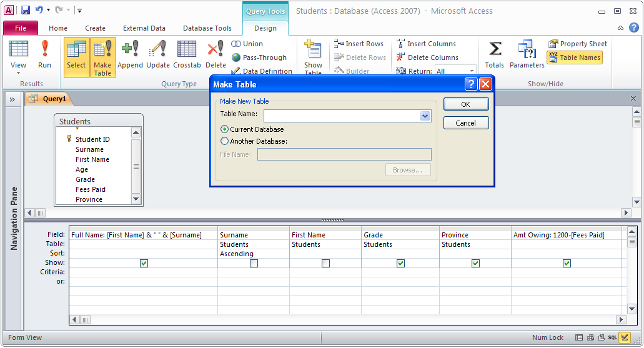Viewport: 644px width, 348px height.
Task: Toggle the Totals row
Action: [x=495, y=54]
